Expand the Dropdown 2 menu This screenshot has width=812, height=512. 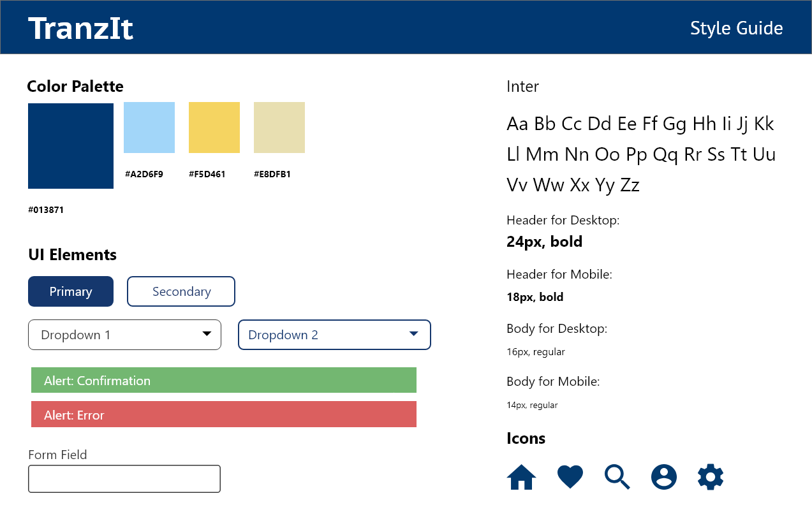[x=334, y=335]
